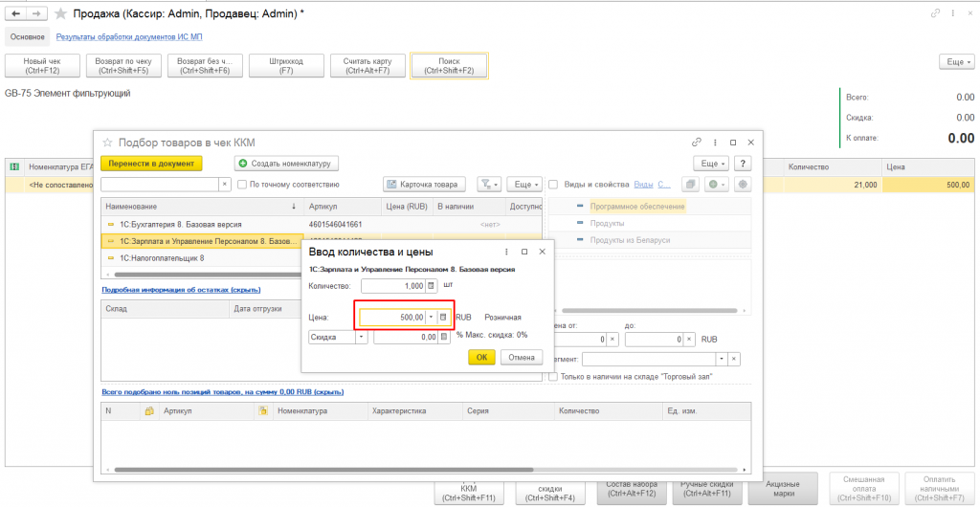This screenshot has height=507, width=980.
Task: Confirm with the OK button
Action: [481, 357]
